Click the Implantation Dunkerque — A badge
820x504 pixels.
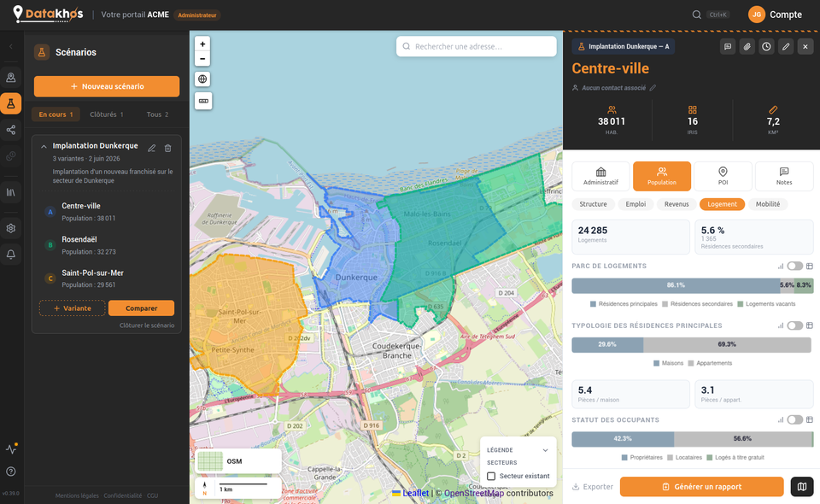pyautogui.click(x=623, y=46)
